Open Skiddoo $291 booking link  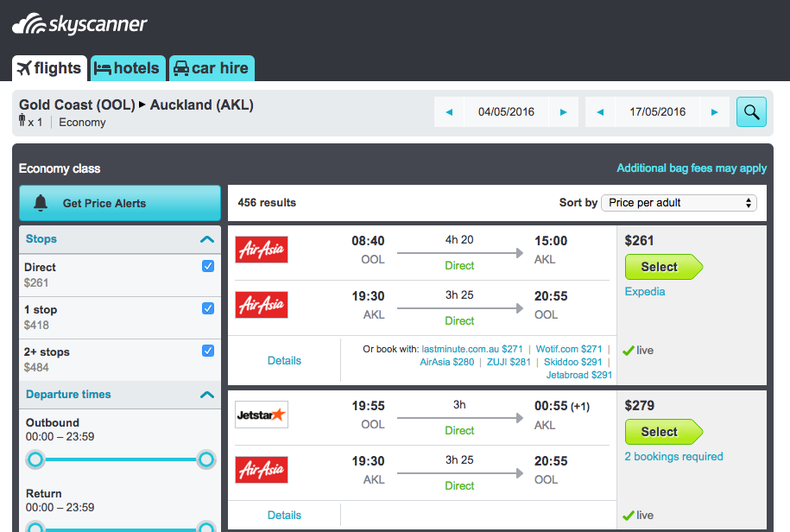coord(572,362)
